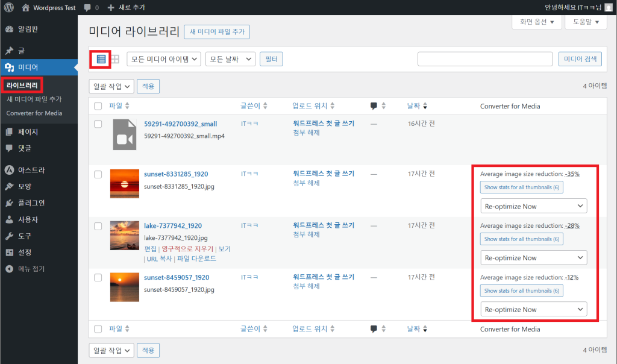617x364 pixels.
Task: Open top 일괄 작업 bulk actions dropdown
Action: (x=111, y=86)
